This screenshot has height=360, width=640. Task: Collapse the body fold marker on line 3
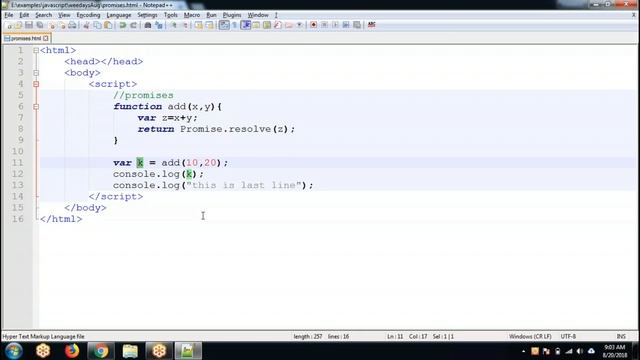pos(36,73)
